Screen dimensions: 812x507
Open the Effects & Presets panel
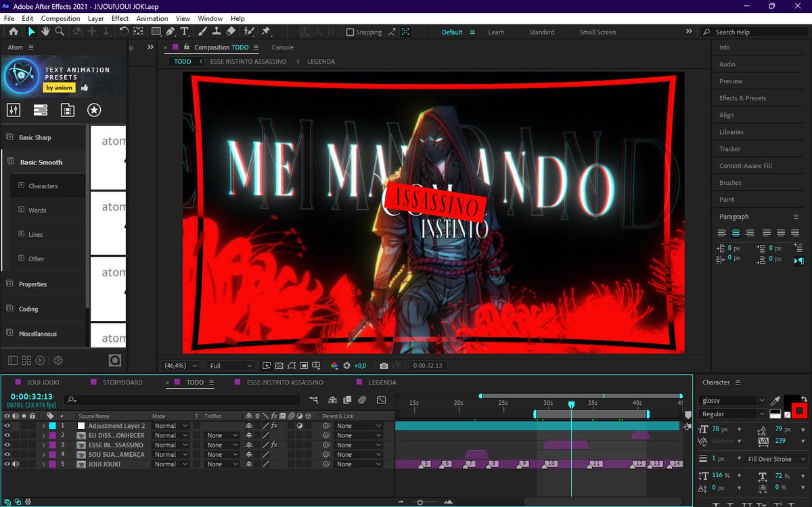742,98
